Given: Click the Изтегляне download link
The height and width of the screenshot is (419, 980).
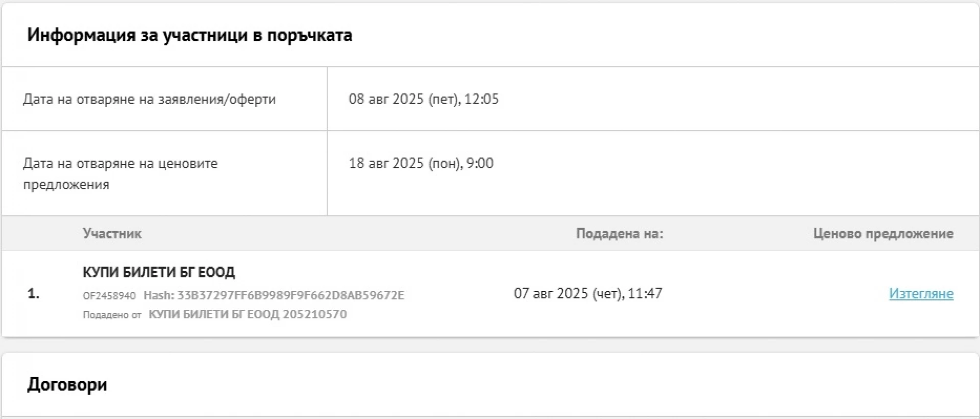Looking at the screenshot, I should pyautogui.click(x=921, y=293).
